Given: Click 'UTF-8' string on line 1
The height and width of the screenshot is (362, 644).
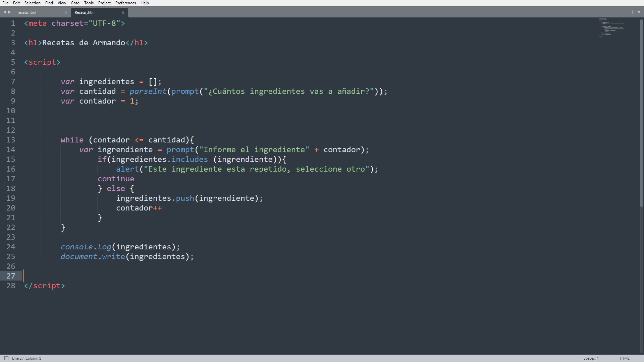Looking at the screenshot, I should [x=104, y=23].
